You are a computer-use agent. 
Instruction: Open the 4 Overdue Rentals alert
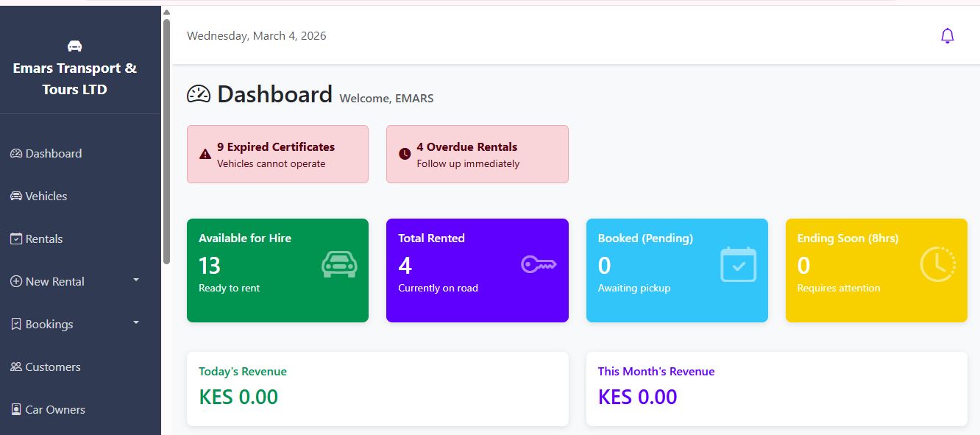pyautogui.click(x=477, y=154)
